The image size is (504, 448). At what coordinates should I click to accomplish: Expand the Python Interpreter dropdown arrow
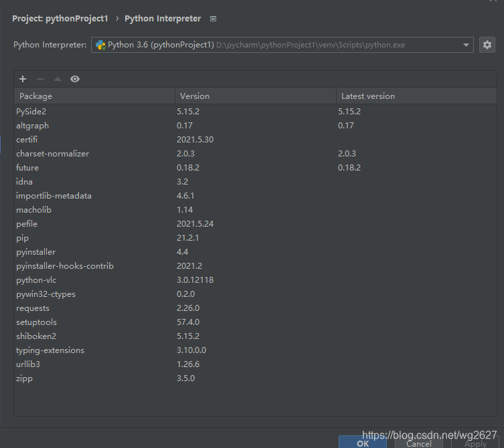coord(466,45)
